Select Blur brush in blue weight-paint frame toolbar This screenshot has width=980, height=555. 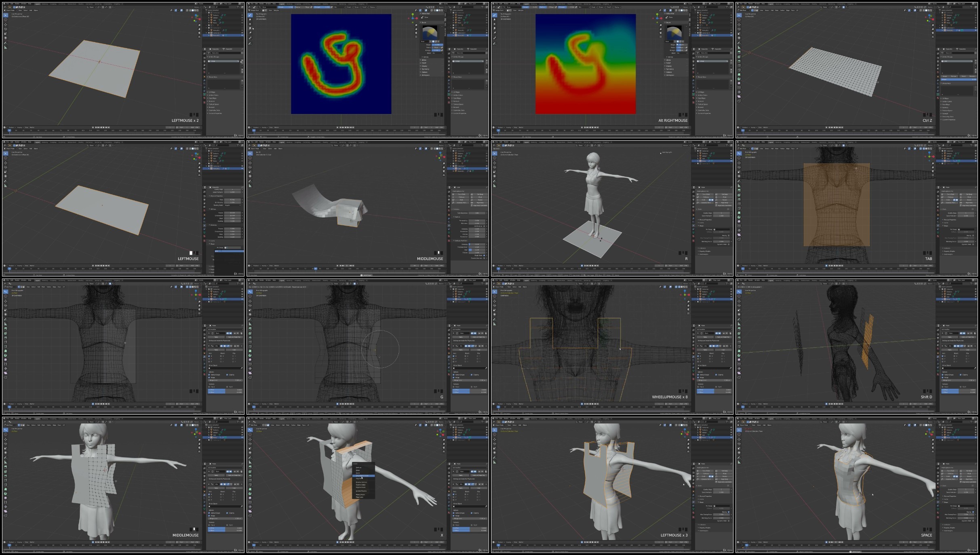pyautogui.click(x=250, y=19)
